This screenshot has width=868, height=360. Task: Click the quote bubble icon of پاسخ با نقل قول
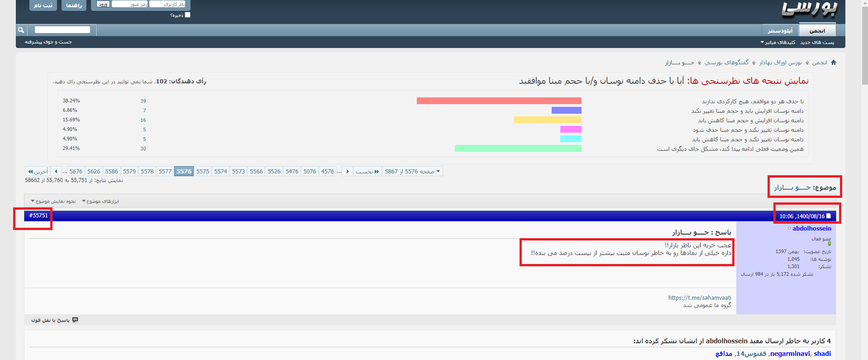(x=75, y=320)
